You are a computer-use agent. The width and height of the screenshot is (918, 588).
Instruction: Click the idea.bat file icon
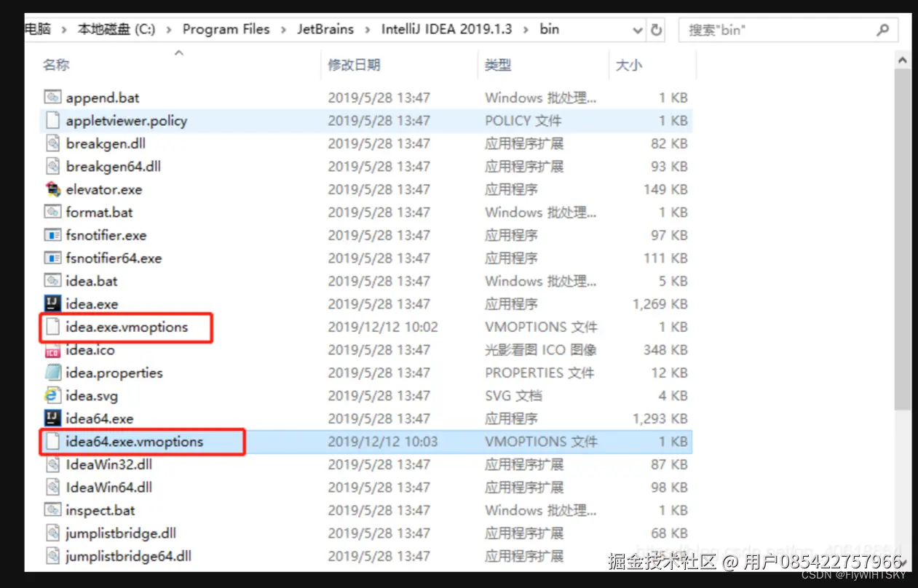(x=52, y=281)
